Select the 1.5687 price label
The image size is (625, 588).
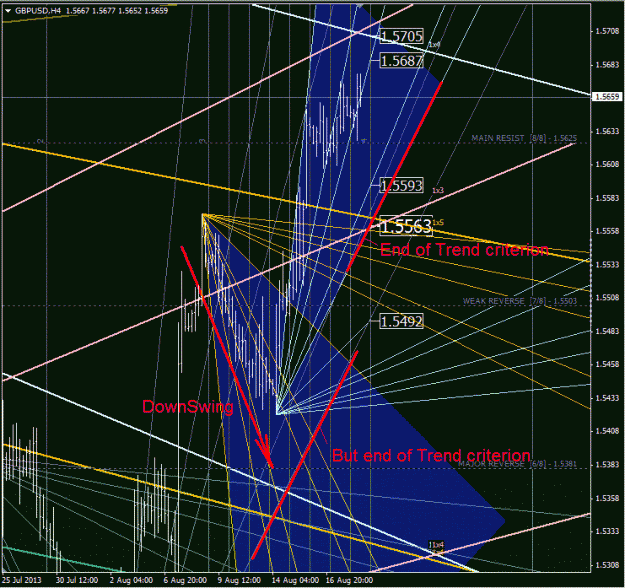401,61
